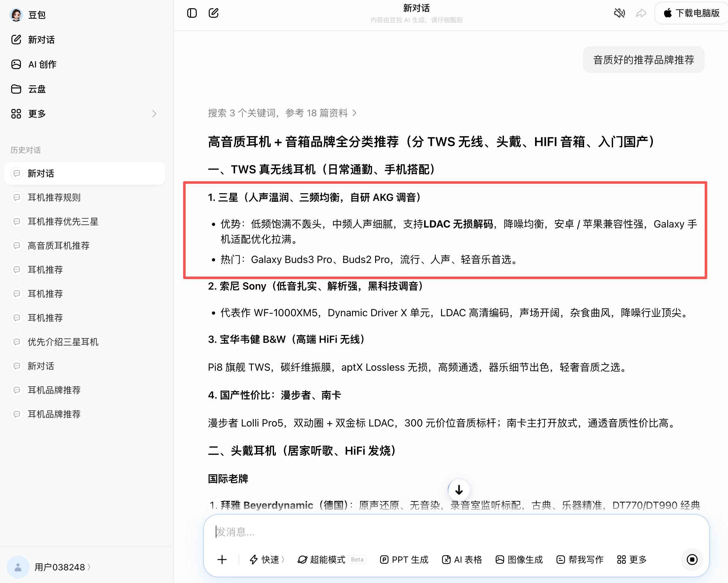The height and width of the screenshot is (583, 728).
Task: Click the 更多 grid icon in sidebar
Action: click(16, 114)
